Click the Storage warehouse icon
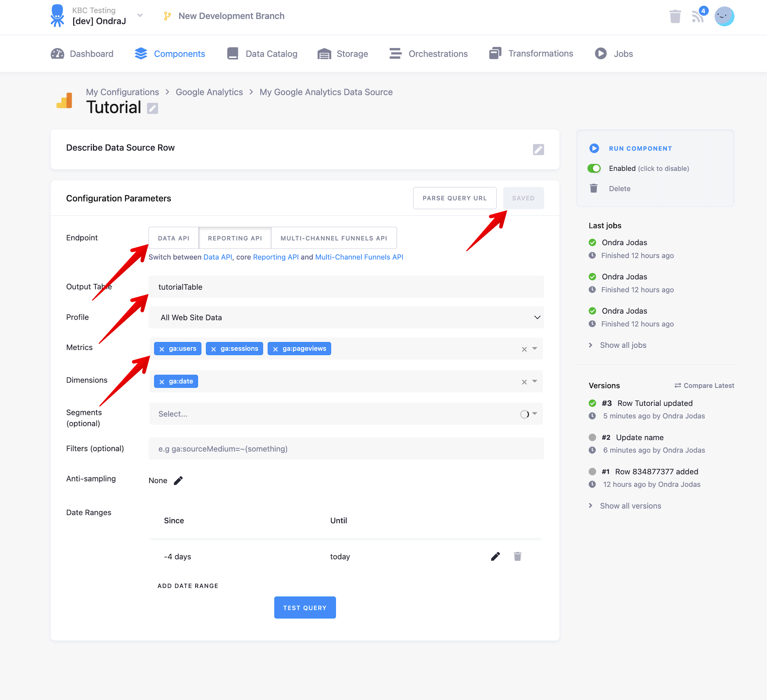Viewport: 767px width, 700px height. click(x=324, y=54)
